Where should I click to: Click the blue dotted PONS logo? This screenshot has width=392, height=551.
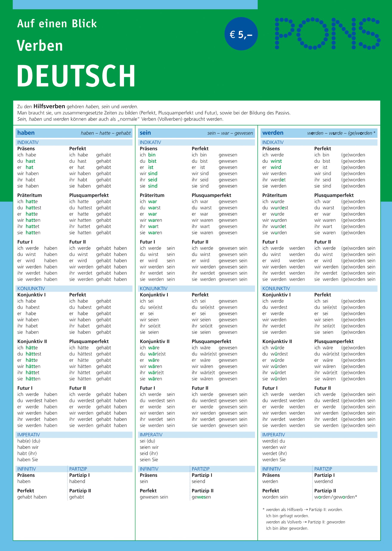pyautogui.click(x=328, y=34)
